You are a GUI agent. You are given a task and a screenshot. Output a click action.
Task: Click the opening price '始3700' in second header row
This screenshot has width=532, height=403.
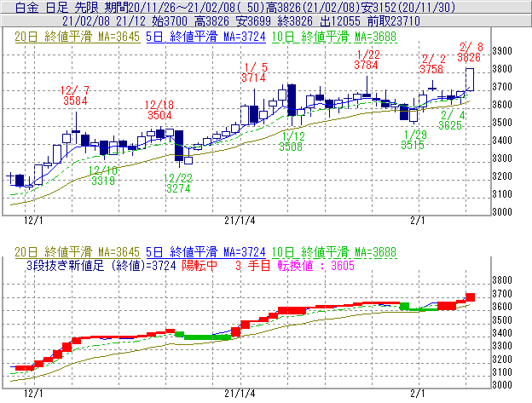click(170, 21)
